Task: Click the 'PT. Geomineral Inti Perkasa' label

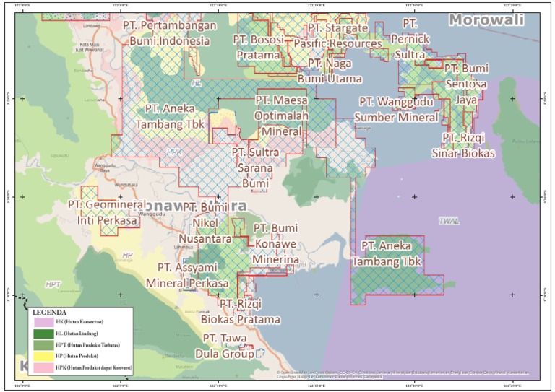Action: coord(107,212)
